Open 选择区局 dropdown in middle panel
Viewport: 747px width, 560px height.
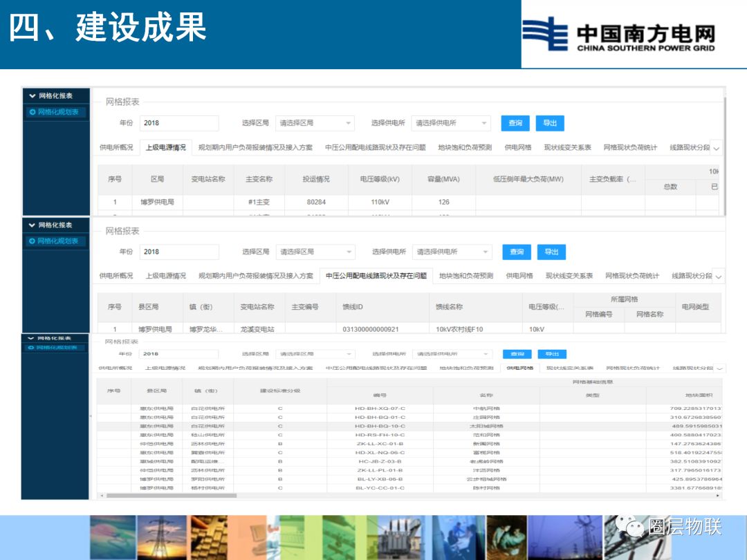point(315,252)
